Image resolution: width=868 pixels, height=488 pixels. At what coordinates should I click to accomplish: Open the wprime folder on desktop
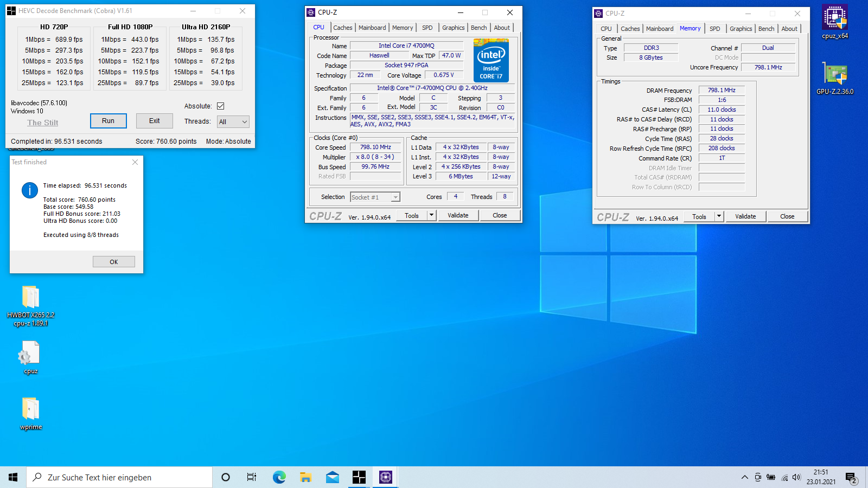(31, 413)
